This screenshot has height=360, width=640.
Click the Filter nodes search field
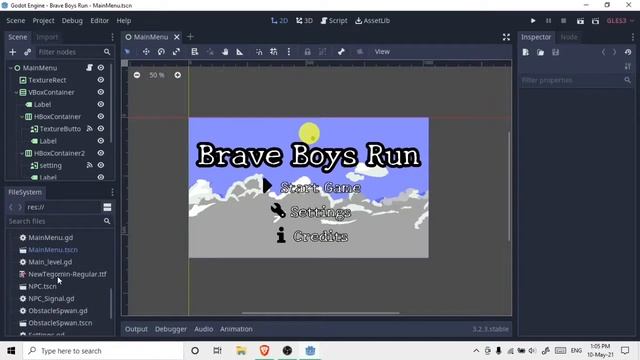74,52
